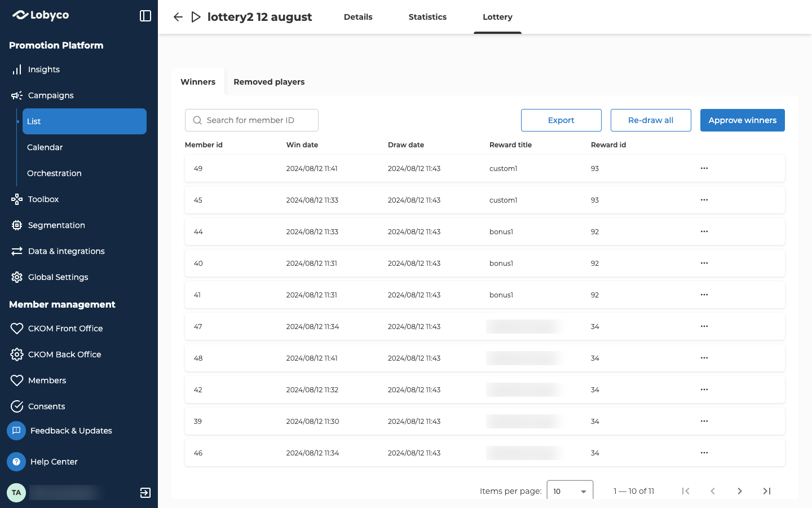This screenshot has height=508, width=812.
Task: Click the Reward title column header
Action: click(x=510, y=145)
